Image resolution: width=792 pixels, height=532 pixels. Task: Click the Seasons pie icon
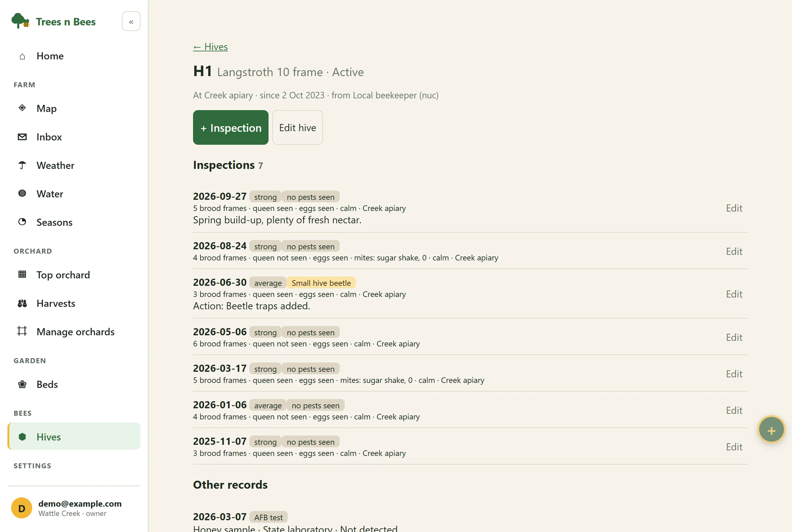click(x=22, y=222)
